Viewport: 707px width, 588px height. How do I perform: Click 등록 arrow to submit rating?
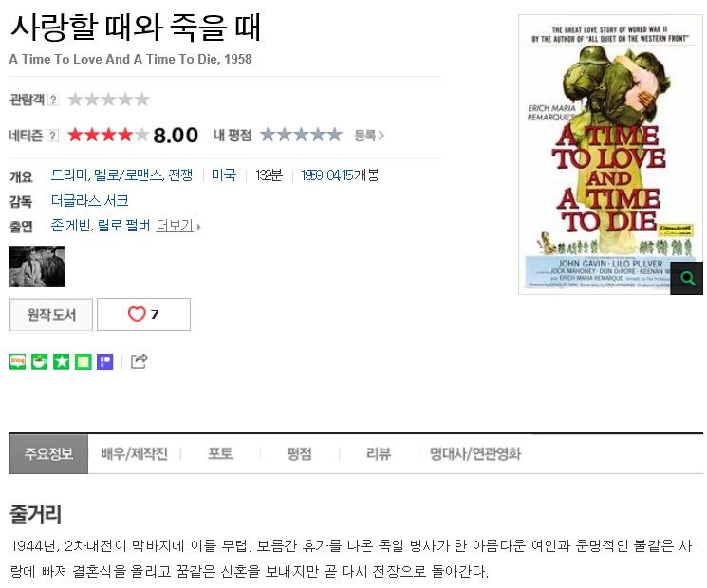coord(369,136)
